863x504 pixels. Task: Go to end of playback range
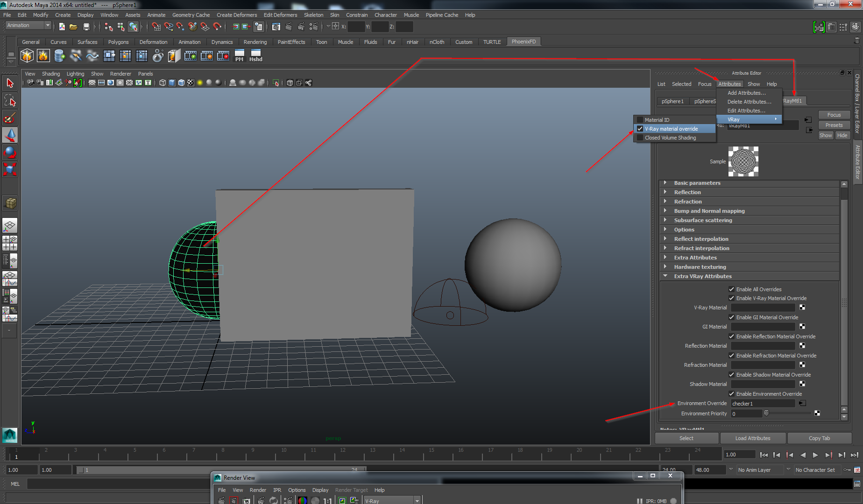(855, 455)
